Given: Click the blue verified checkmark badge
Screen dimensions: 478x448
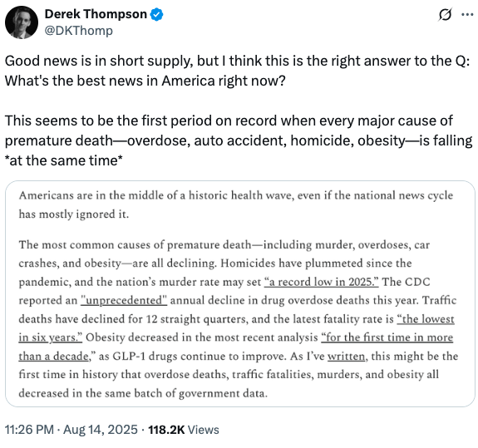Looking at the screenshot, I should (156, 14).
